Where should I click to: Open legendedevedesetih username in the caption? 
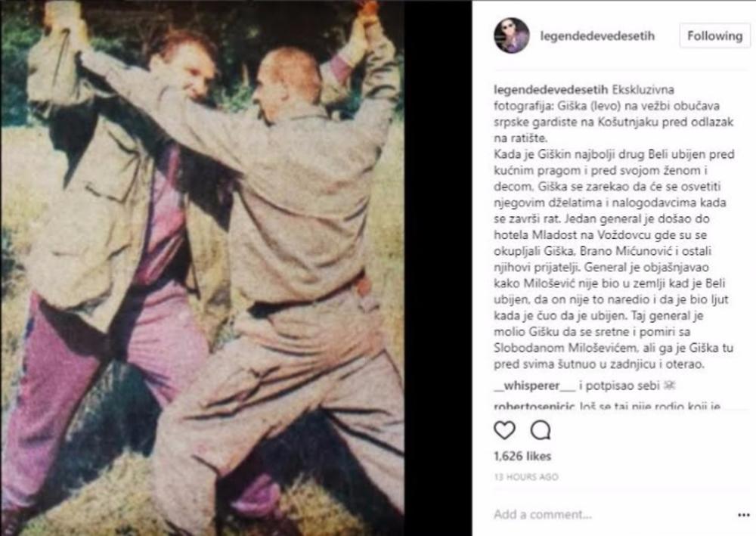click(551, 90)
